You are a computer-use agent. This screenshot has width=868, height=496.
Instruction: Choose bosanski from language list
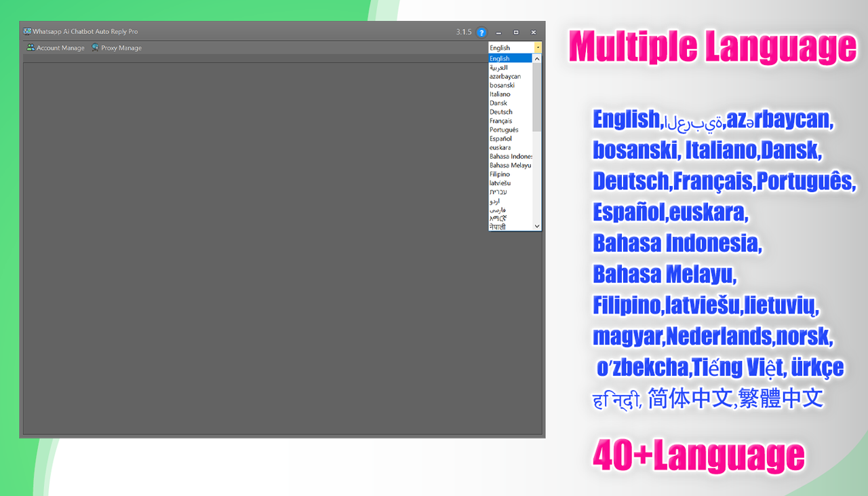point(511,85)
